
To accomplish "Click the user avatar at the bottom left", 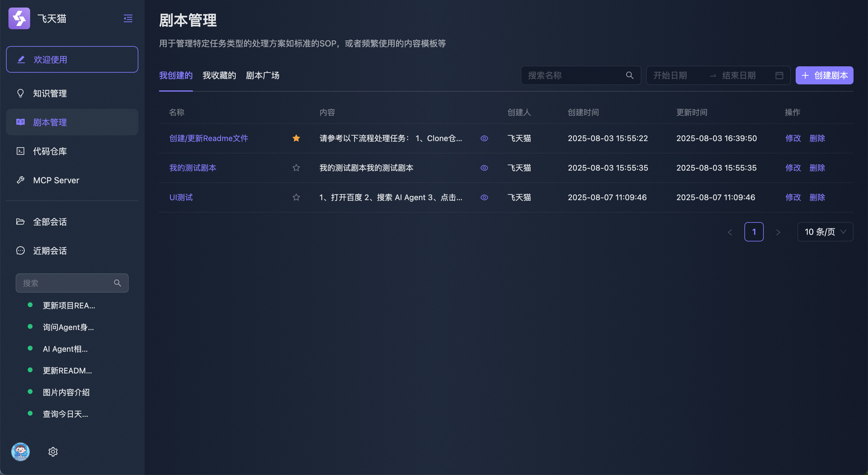I will [20, 451].
